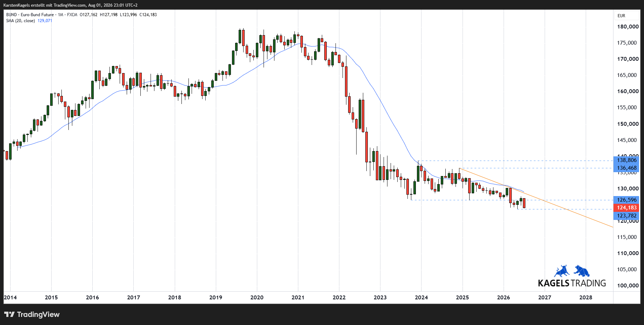Select the 138,806 price level label
The image size is (644, 325).
pos(626,160)
